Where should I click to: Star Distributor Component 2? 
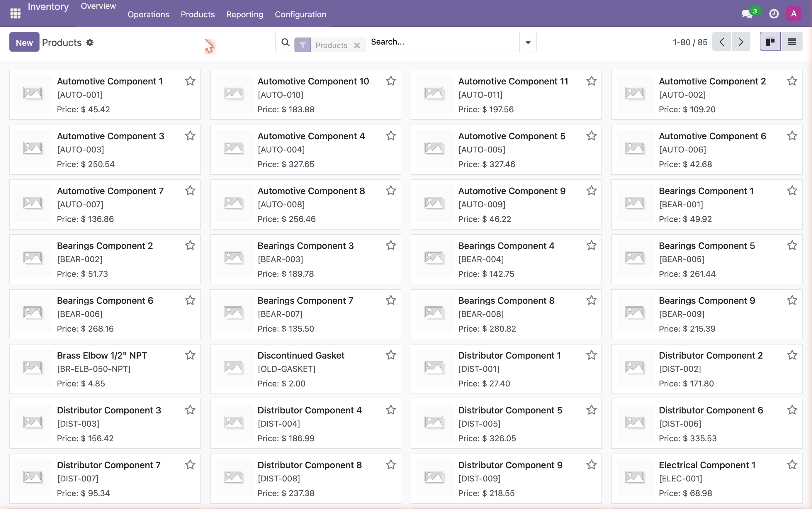tap(792, 355)
